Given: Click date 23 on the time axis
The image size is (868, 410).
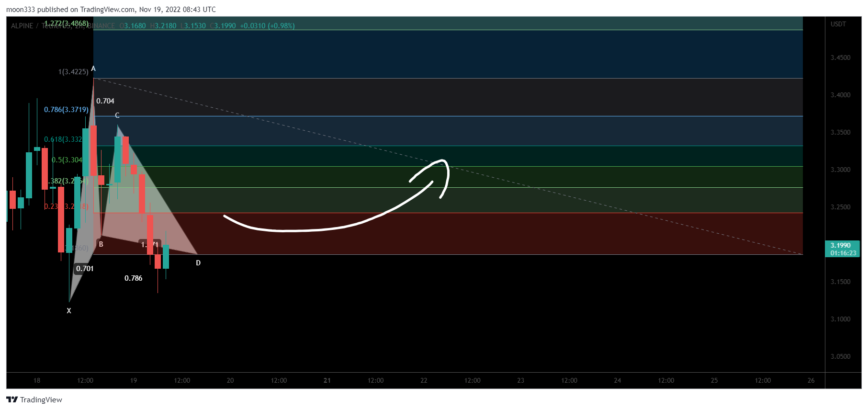Looking at the screenshot, I should tap(521, 380).
